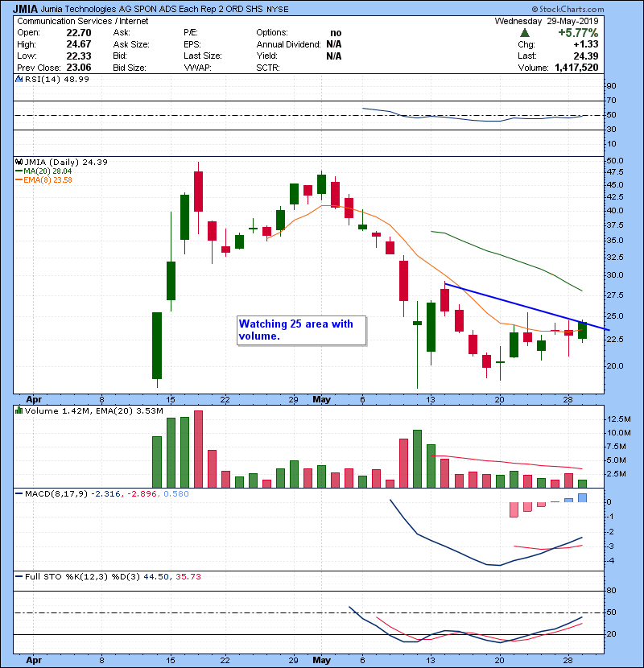Viewport: 644px width, 668px height.
Task: Click the RSI(14) 48.99 indicator label
Action: [x=57, y=79]
